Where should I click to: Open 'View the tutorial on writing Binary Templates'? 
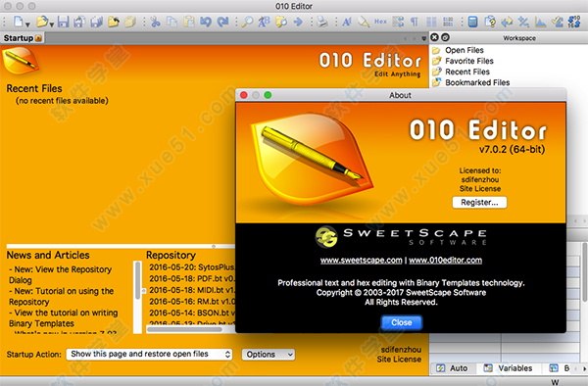tap(63, 317)
